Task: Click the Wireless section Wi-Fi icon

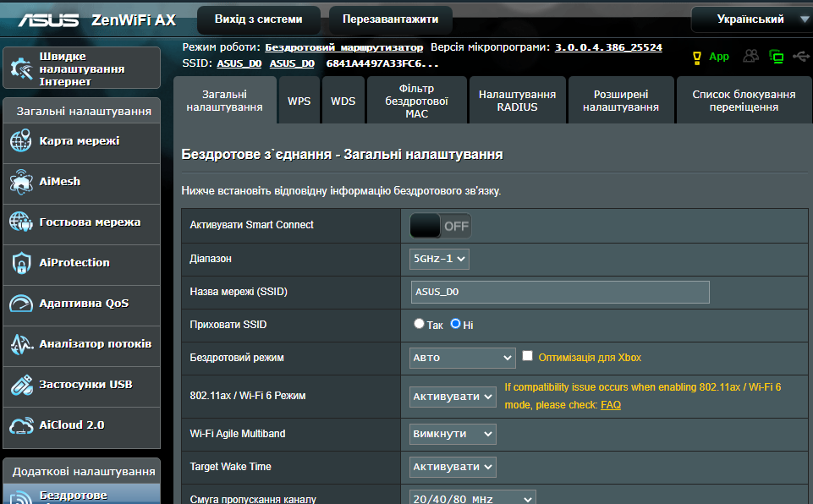Action: pyautogui.click(x=21, y=497)
